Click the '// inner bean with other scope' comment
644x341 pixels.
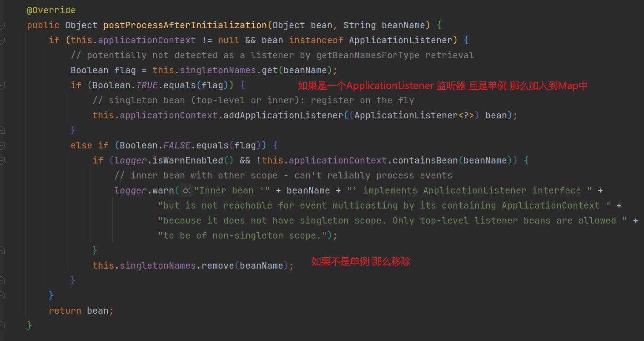click(283, 175)
